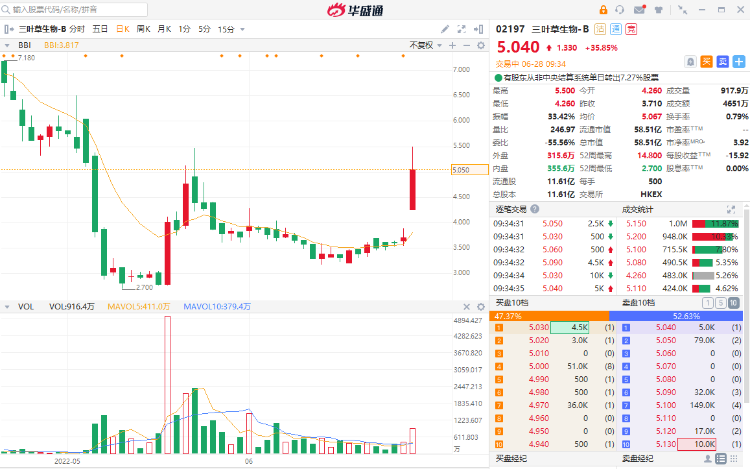The width and height of the screenshot is (750, 469).
Task: Open help icon beside 逐笔交易
Action: click(535, 209)
